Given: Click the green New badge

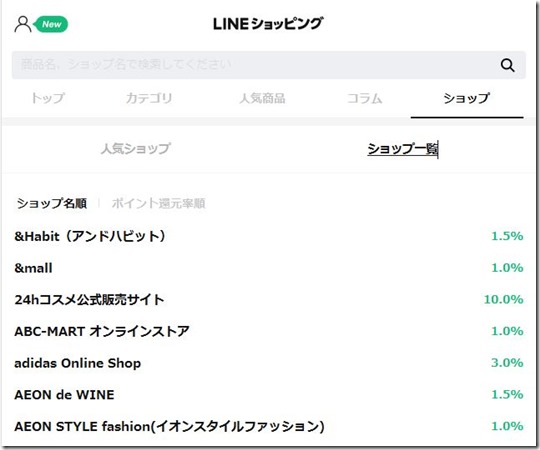Looking at the screenshot, I should [51, 24].
